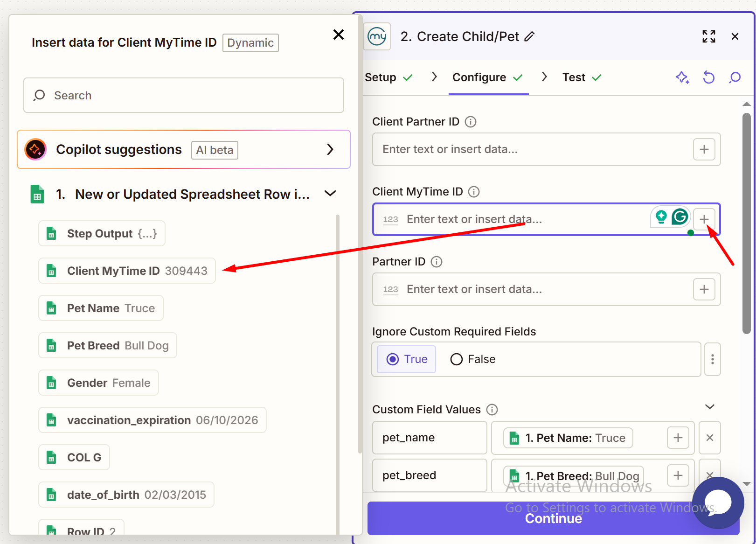Select the COL G data pill
The image size is (756, 544).
click(74, 457)
